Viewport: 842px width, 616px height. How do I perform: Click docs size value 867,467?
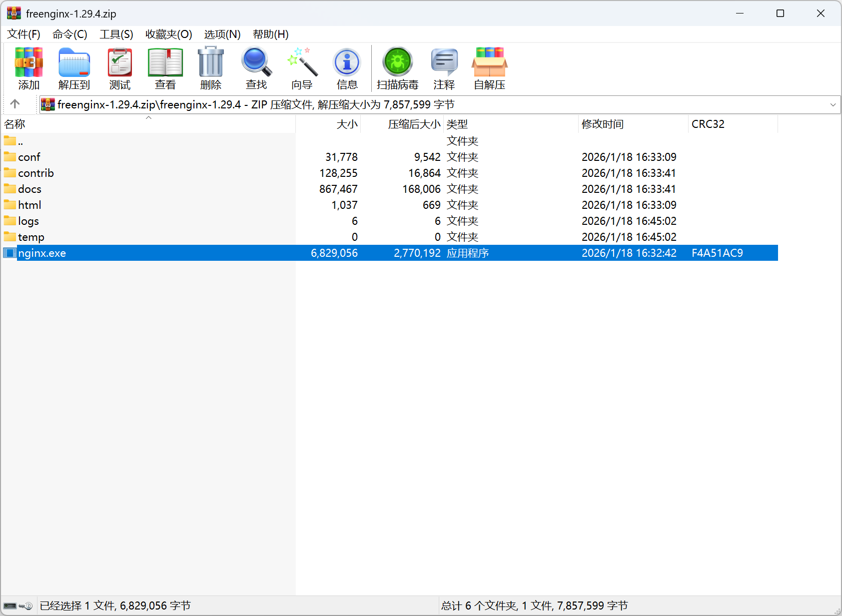338,189
